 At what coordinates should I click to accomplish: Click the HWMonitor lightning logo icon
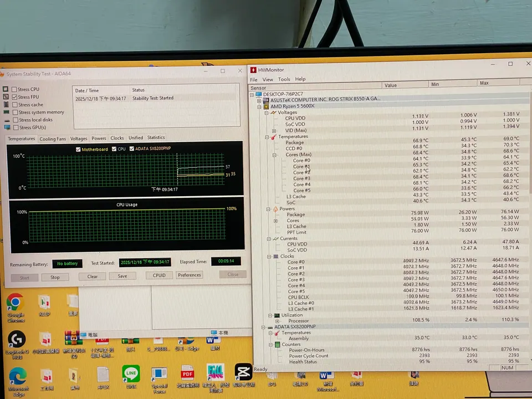click(253, 70)
